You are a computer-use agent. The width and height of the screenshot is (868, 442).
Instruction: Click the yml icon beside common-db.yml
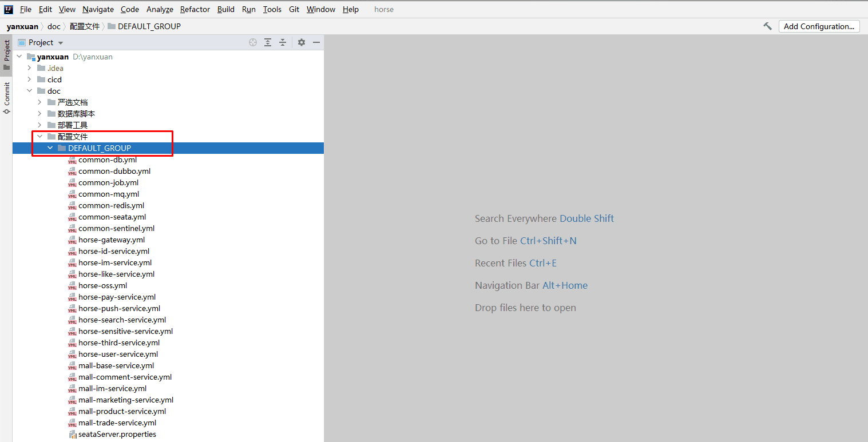72,160
